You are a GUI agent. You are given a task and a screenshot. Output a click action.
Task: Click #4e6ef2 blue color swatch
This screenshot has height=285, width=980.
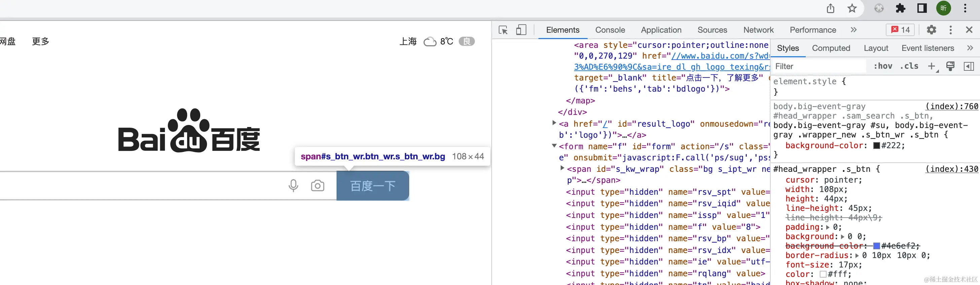pos(877,246)
